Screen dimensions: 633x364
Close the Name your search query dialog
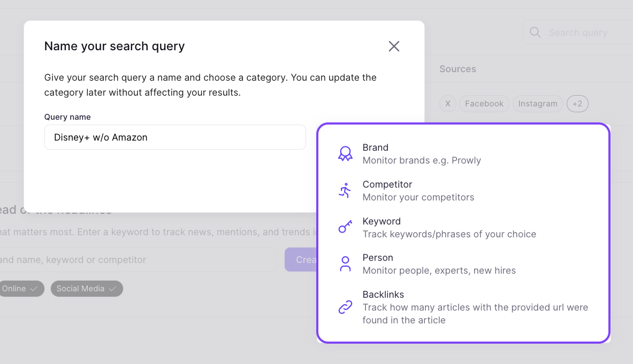tap(394, 47)
